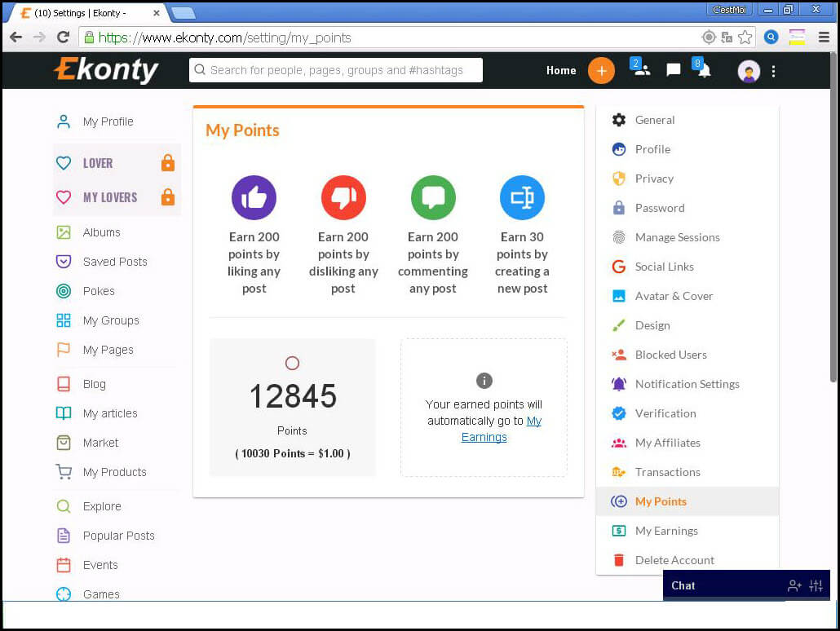Click the green comment bubble icon
Image resolution: width=840 pixels, height=631 pixels.
433,198
